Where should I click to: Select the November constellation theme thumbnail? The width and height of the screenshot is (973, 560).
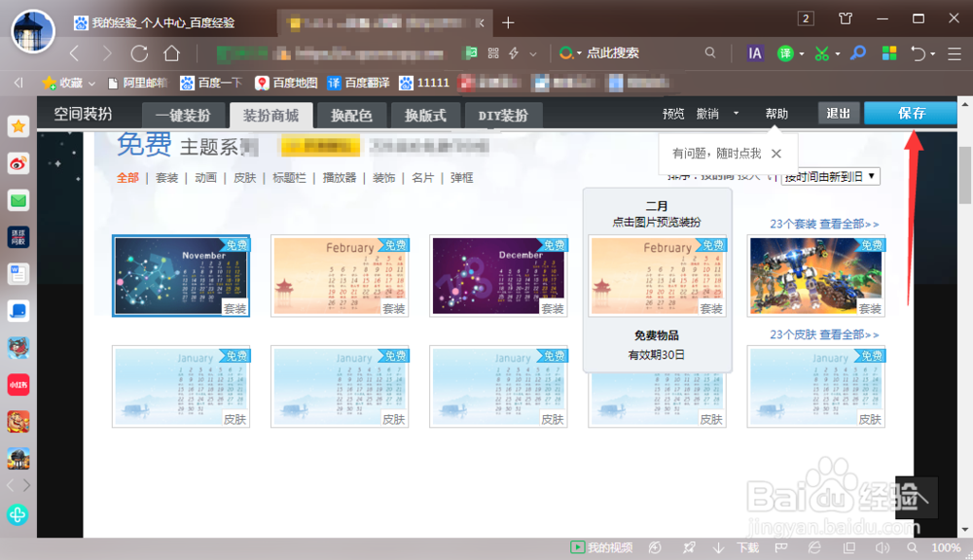pos(181,276)
